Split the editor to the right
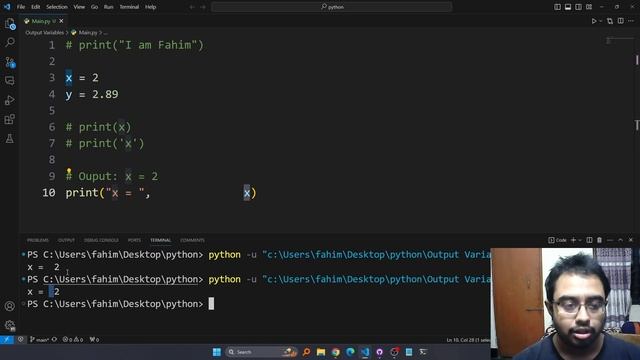The image size is (640, 360). point(620,21)
